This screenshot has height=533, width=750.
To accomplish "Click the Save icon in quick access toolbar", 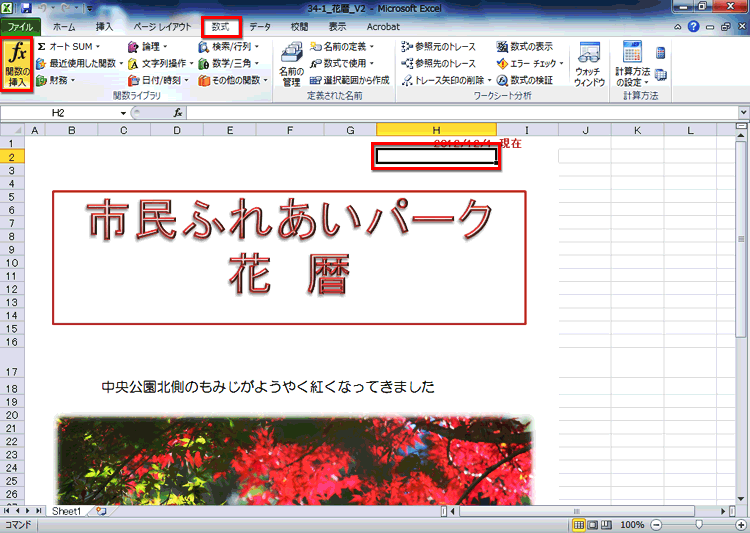I will 25,8.
